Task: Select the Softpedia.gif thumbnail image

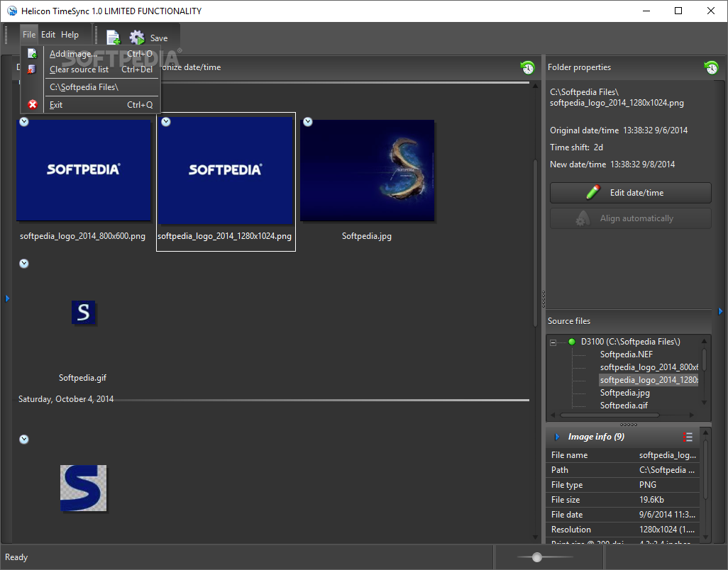Action: [84, 313]
